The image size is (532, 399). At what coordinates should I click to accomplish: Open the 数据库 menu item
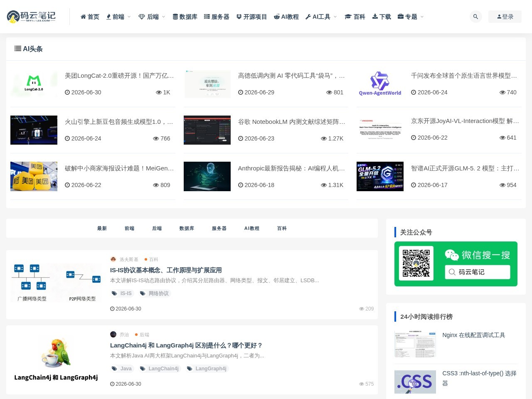click(185, 17)
